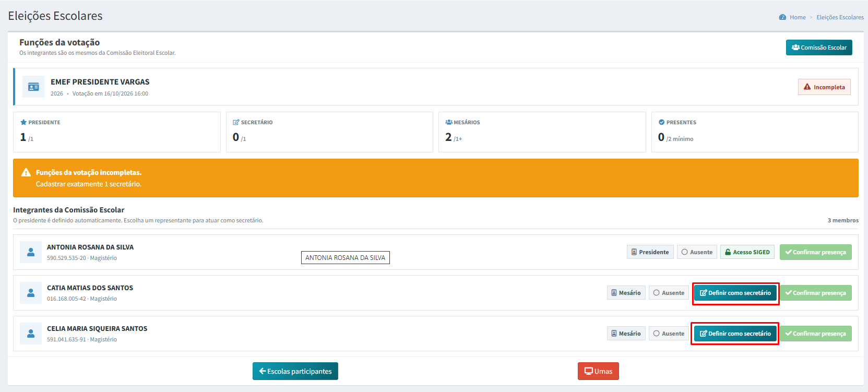Screen dimensions: 868x392
Task: Toggle Ausente for Celia Maria Siqueira Santos
Action: (669, 334)
